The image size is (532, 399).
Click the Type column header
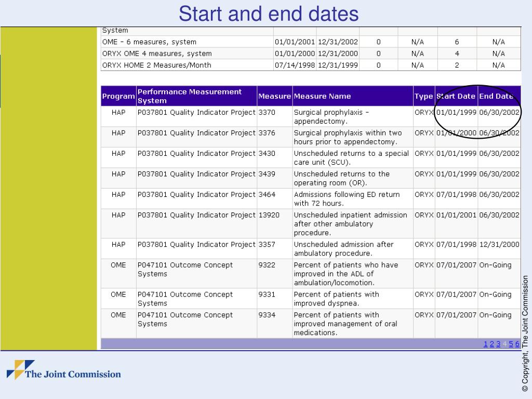click(424, 96)
